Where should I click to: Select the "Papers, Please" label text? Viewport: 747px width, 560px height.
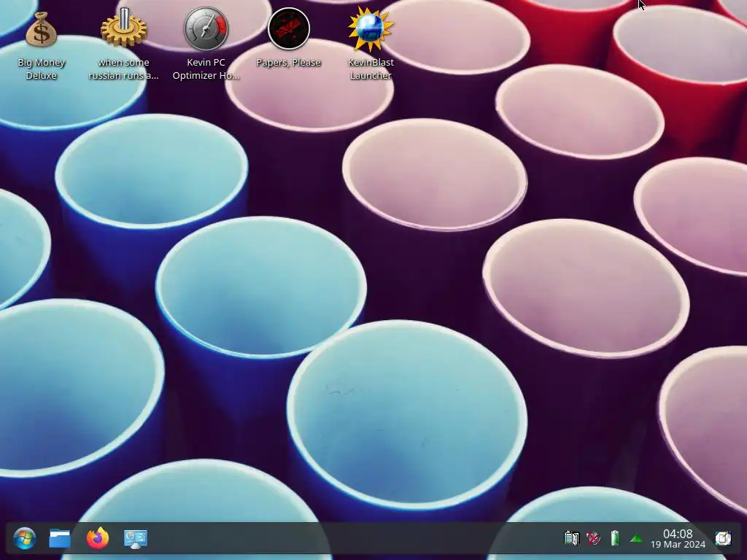pyautogui.click(x=289, y=63)
